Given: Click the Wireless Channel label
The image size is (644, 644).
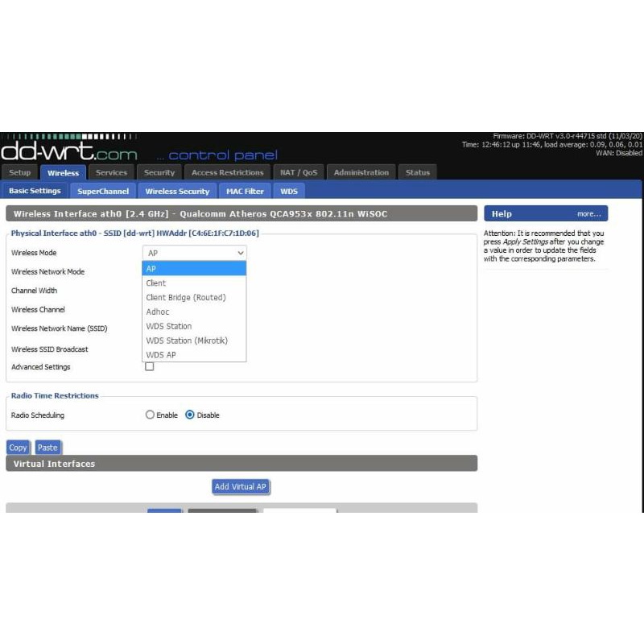Looking at the screenshot, I should tap(38, 310).
